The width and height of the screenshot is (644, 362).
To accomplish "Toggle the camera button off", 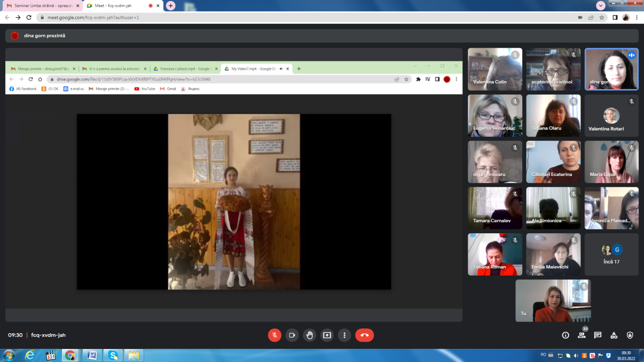I will click(x=292, y=335).
